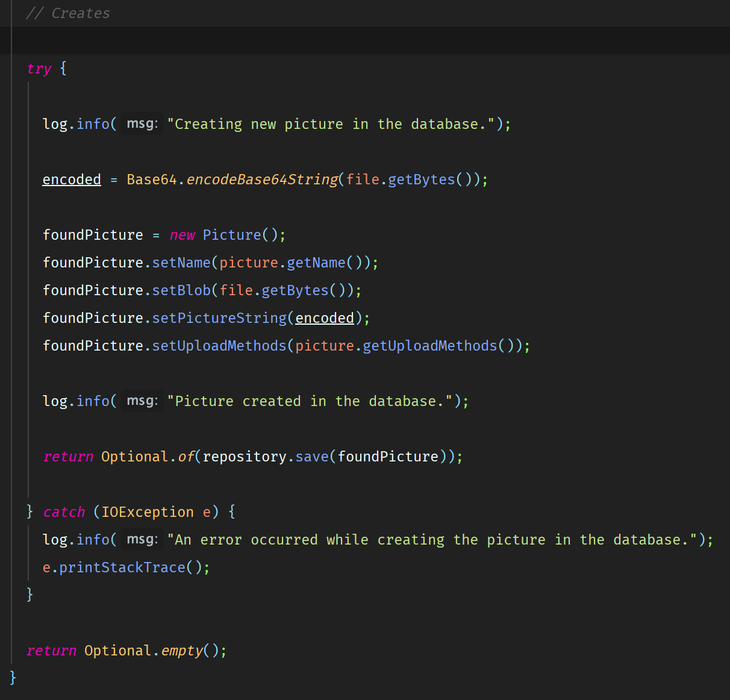The height and width of the screenshot is (700, 730).
Task: Click the underlined encoded variable being assigned
Action: [x=72, y=180]
